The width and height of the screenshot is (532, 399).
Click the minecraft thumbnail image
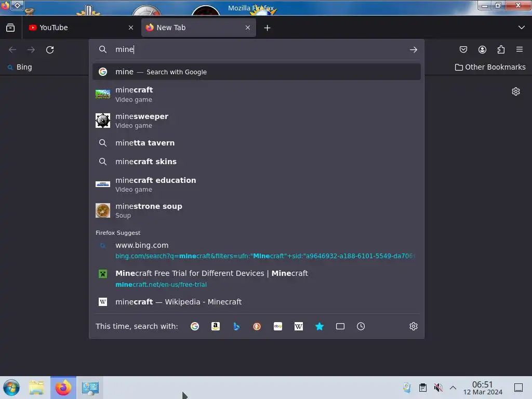(x=103, y=94)
